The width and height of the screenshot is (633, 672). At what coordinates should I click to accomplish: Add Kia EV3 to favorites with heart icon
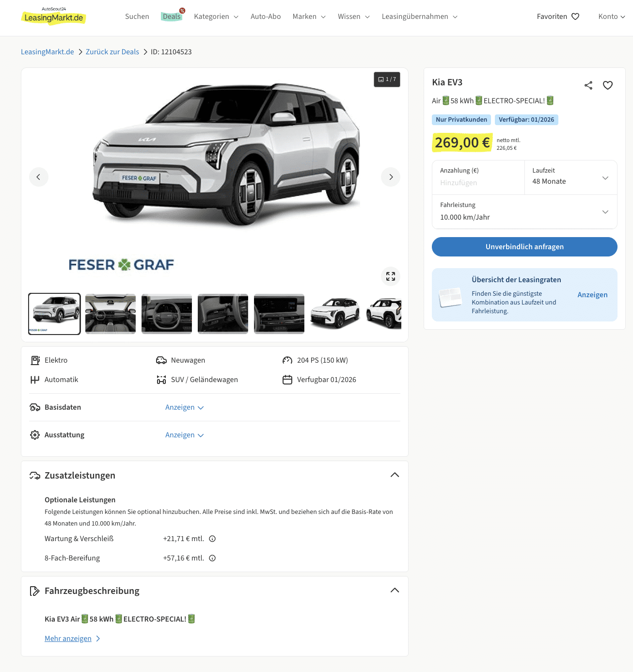click(x=608, y=85)
